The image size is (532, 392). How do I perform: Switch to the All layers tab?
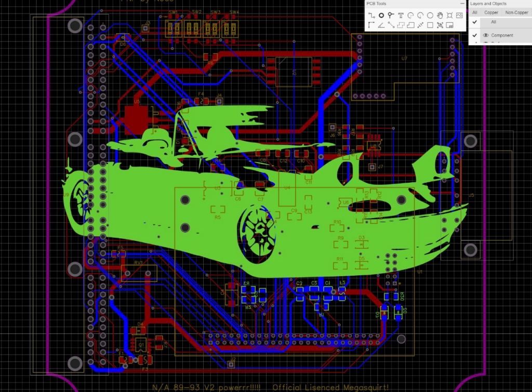(x=475, y=12)
